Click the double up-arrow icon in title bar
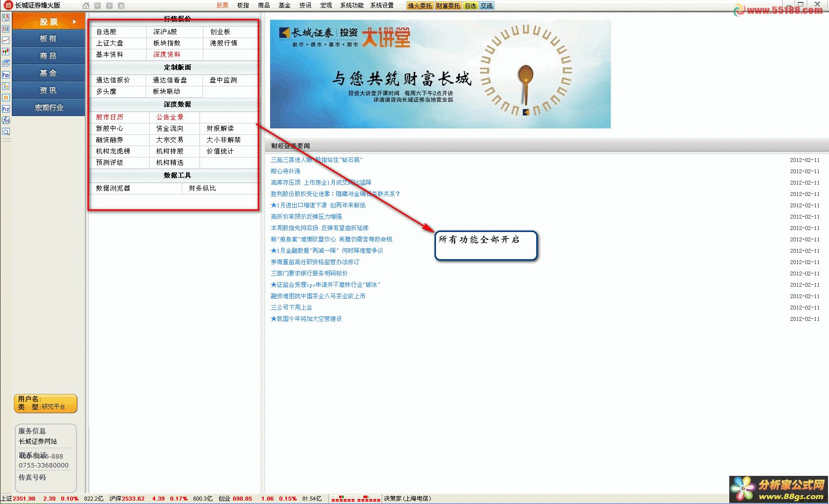 click(121, 5)
